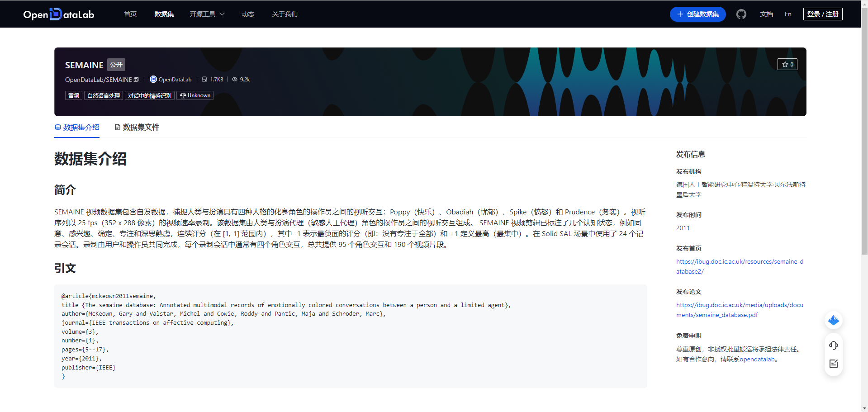
Task: Click the OpenDataLab logo
Action: pos(59,14)
